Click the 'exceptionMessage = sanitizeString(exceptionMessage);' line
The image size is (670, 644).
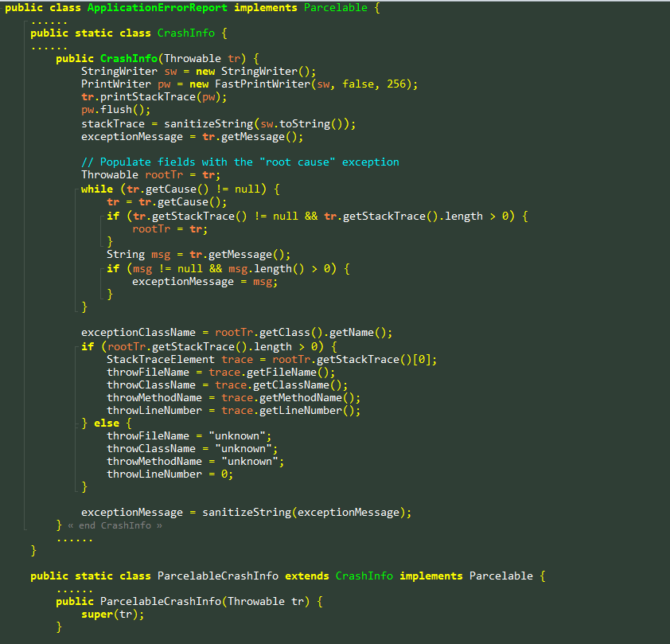pyautogui.click(x=247, y=513)
